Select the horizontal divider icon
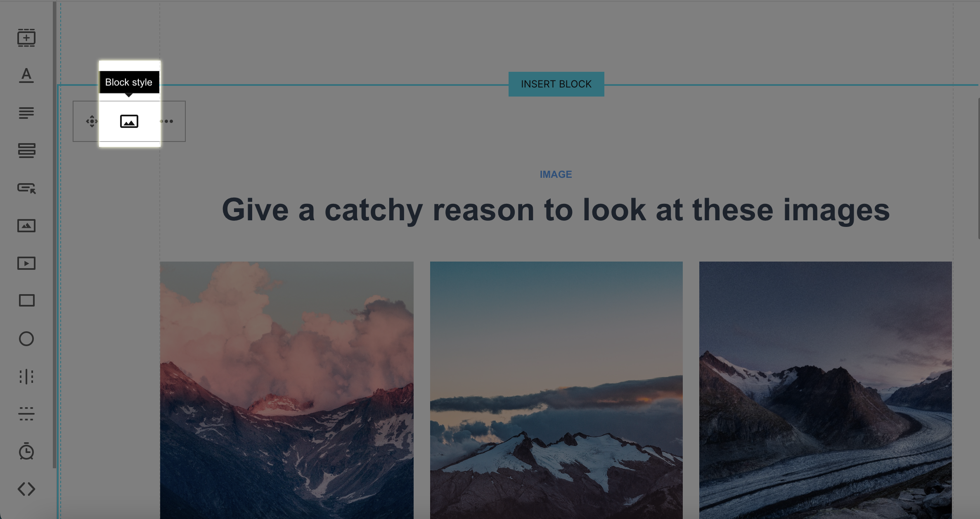The width and height of the screenshot is (980, 519). pyautogui.click(x=26, y=414)
